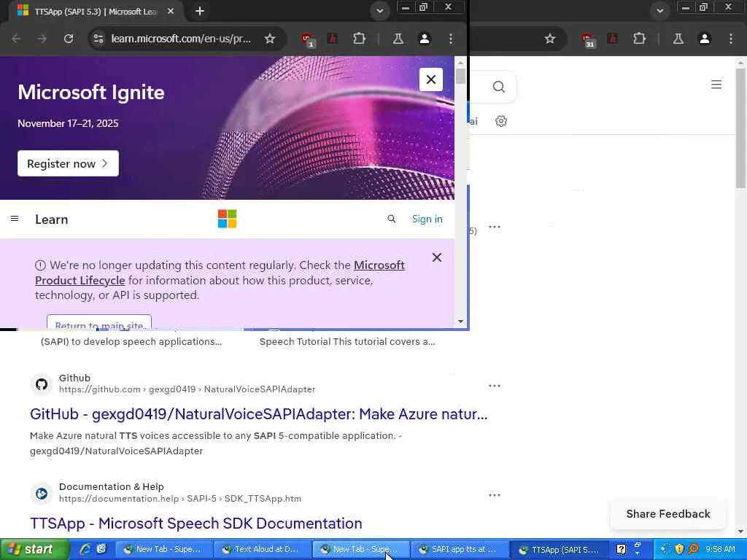Open profile avatar in front window

425,39
